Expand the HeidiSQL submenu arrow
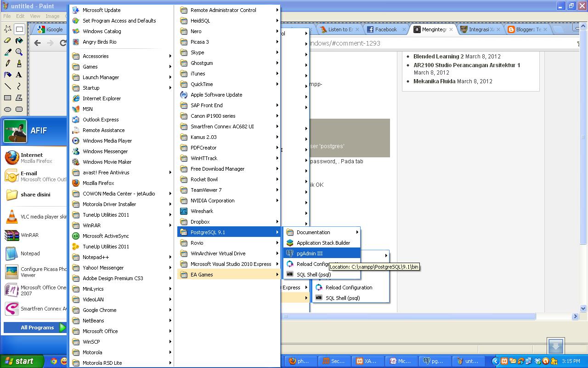Image resolution: width=588 pixels, height=368 pixels. 277,21
